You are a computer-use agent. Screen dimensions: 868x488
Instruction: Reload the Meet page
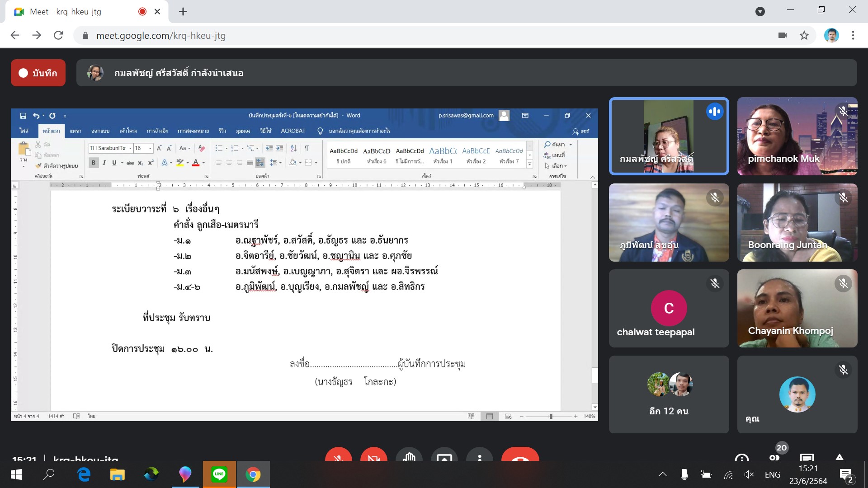58,35
